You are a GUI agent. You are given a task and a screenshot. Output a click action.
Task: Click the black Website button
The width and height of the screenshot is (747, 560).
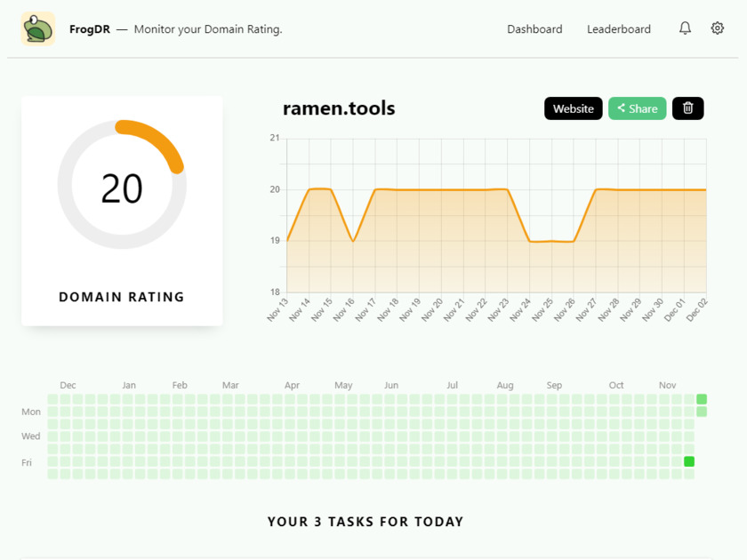573,108
